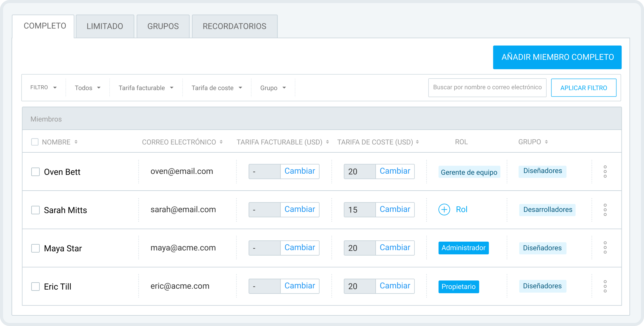Viewport: 644px width, 326px height.
Task: Switch to the LIMITADO tab
Action: tap(105, 26)
